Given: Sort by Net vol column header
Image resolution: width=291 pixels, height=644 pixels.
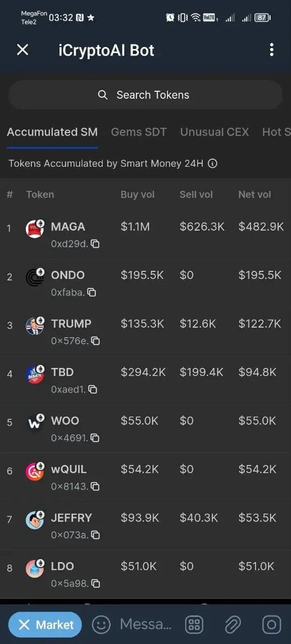Looking at the screenshot, I should pos(255,195).
